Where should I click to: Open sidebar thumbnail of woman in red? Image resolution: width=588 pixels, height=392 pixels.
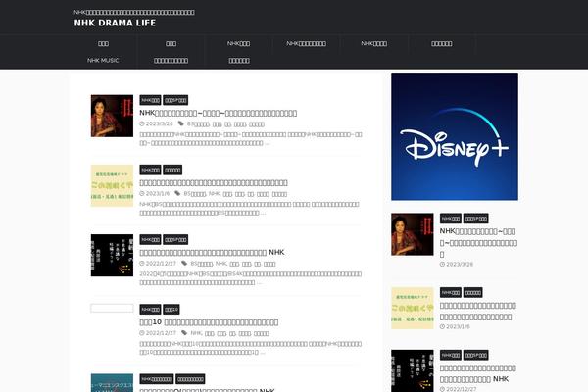point(413,234)
